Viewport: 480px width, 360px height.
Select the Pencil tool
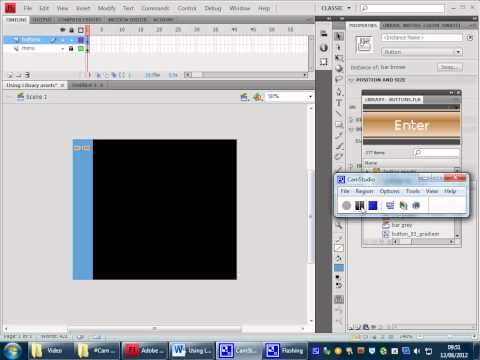click(x=339, y=135)
